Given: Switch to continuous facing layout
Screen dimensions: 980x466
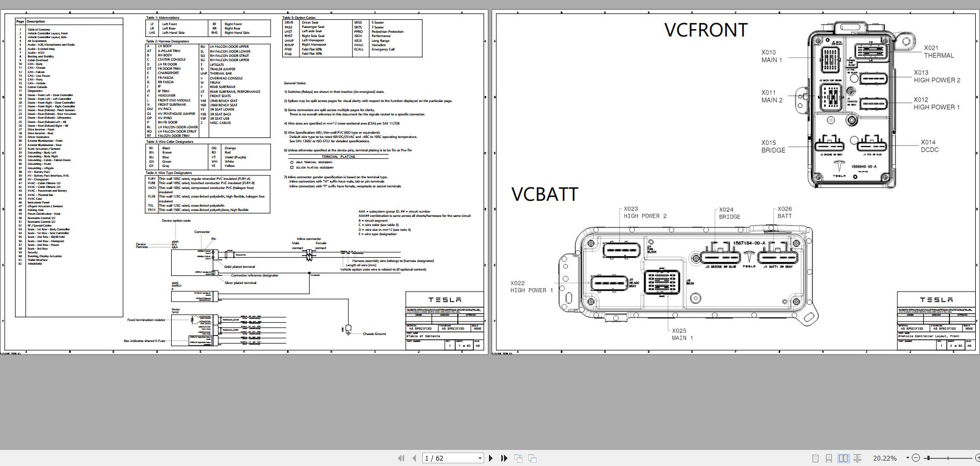Looking at the screenshot, I should (x=857, y=458).
